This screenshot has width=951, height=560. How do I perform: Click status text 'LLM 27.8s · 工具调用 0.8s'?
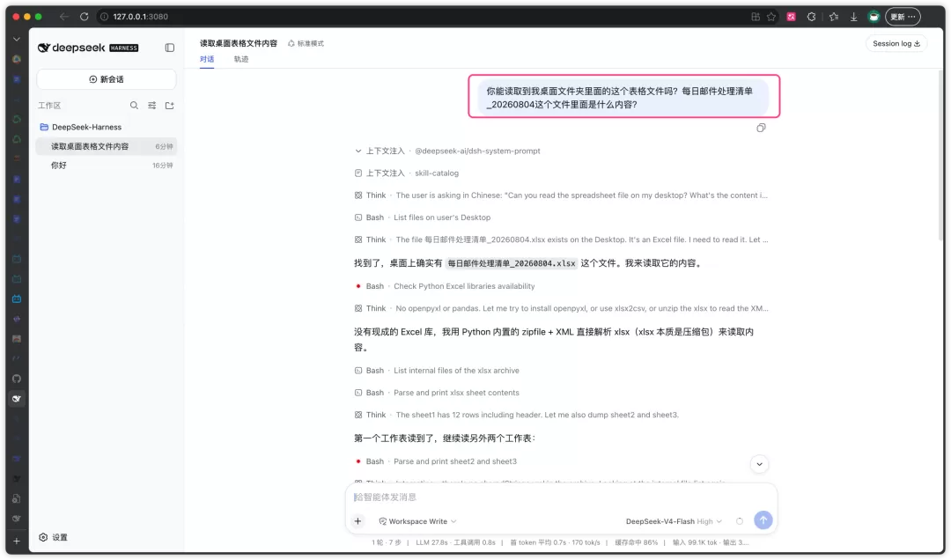pos(455,542)
